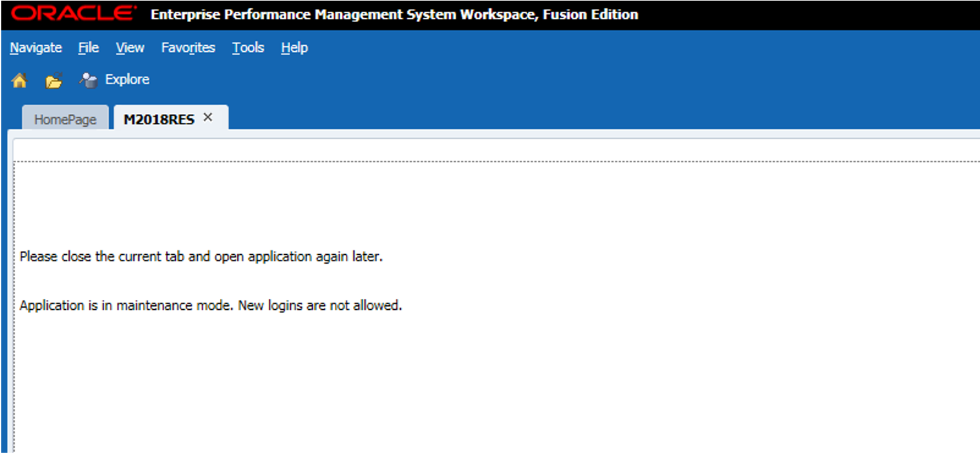This screenshot has width=980, height=454.
Task: Open the Help menu
Action: point(294,48)
